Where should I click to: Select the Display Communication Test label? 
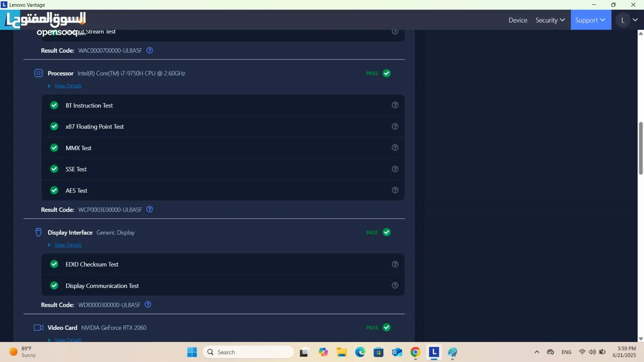tap(102, 286)
